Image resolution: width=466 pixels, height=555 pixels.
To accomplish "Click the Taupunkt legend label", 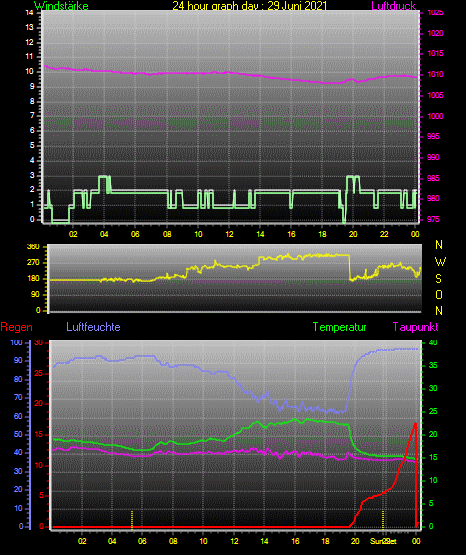I will 415,327.
